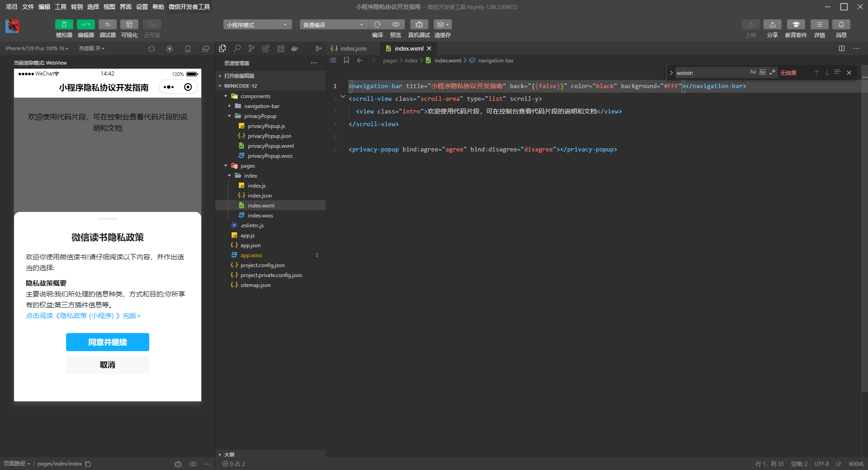Copy the pages/index/index page path

(x=88, y=464)
